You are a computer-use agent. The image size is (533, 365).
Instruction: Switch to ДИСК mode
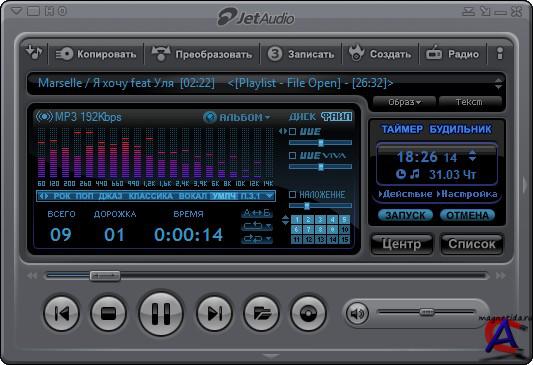point(302,117)
